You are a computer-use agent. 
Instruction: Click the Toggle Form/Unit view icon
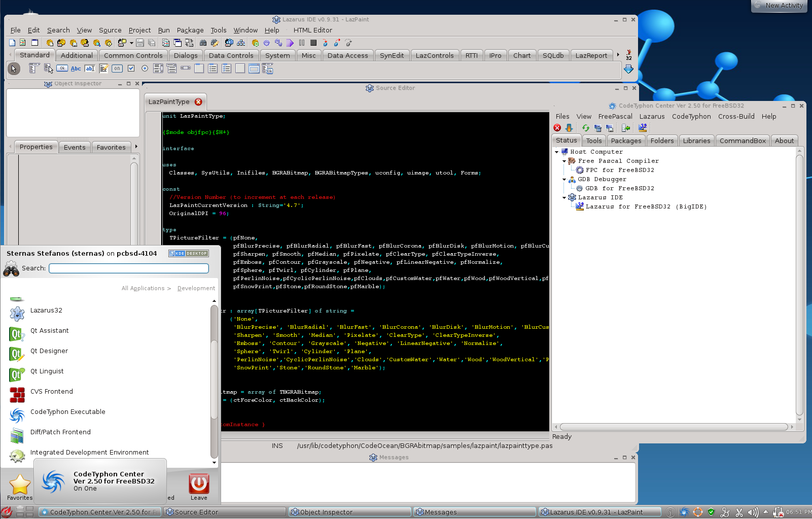pyautogui.click(x=189, y=43)
